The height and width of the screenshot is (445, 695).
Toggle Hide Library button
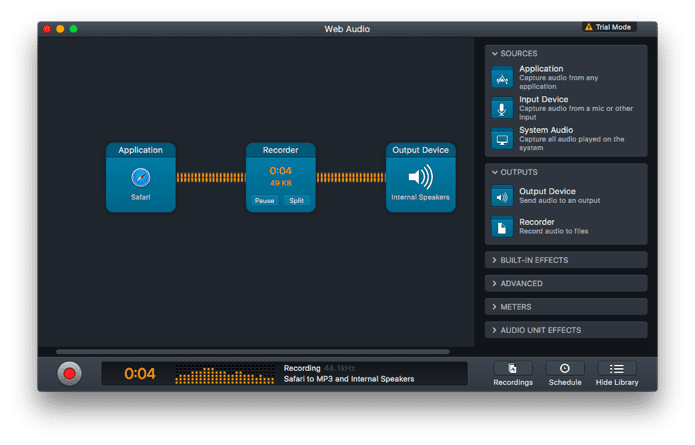tap(617, 374)
